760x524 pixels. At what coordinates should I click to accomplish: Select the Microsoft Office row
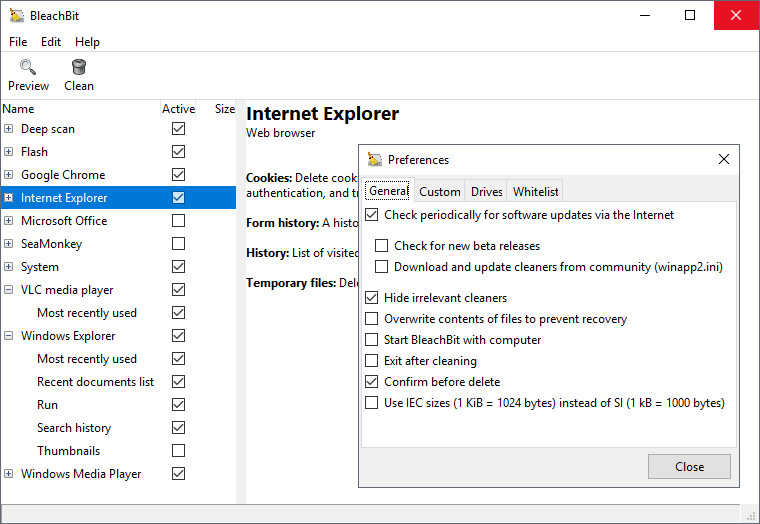118,221
